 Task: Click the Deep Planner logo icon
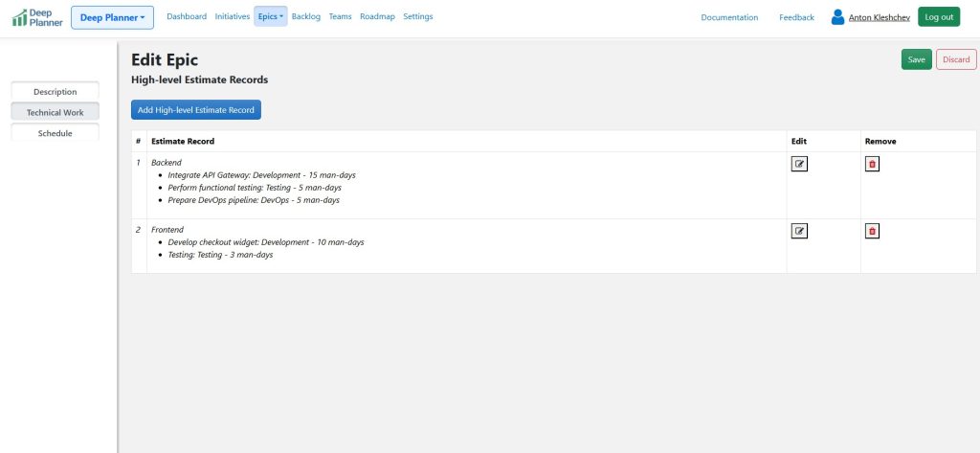pyautogui.click(x=19, y=17)
